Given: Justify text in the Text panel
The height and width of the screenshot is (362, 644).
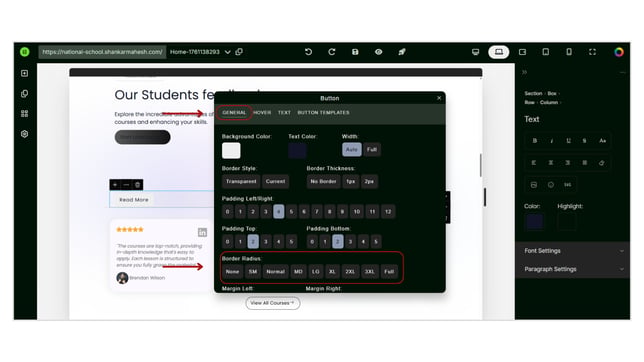Looking at the screenshot, I should tap(584, 163).
